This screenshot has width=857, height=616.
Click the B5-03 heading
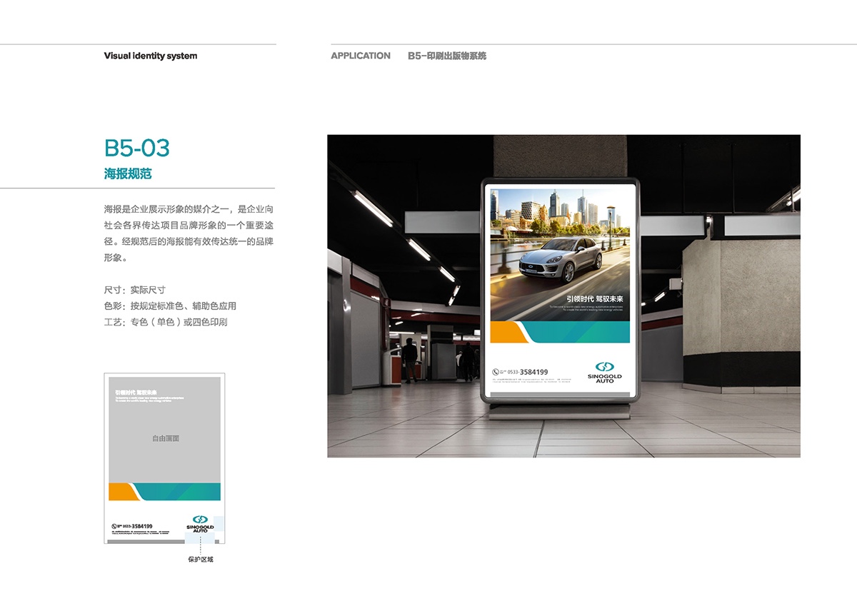click(137, 148)
